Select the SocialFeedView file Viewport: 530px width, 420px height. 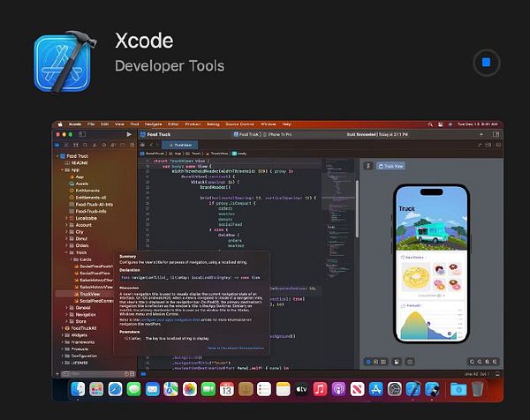92,274
